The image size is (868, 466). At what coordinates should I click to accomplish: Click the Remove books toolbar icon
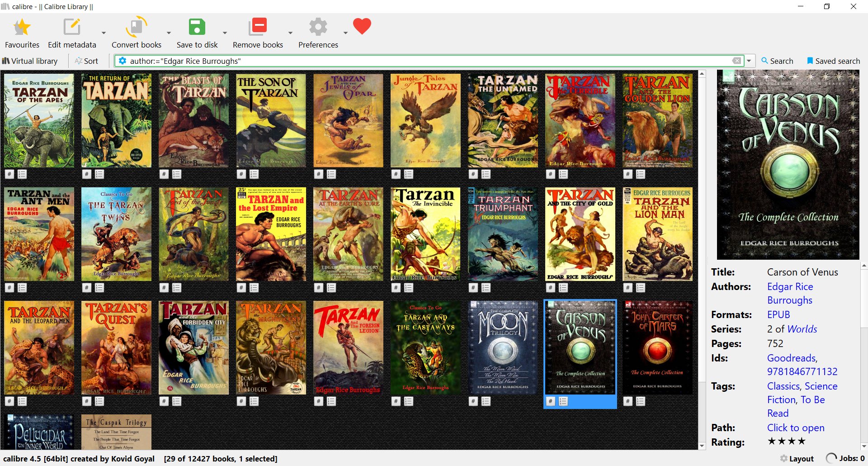click(258, 27)
